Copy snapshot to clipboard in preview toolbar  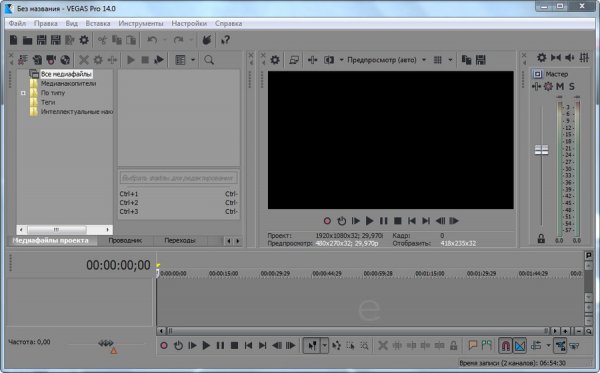point(466,60)
